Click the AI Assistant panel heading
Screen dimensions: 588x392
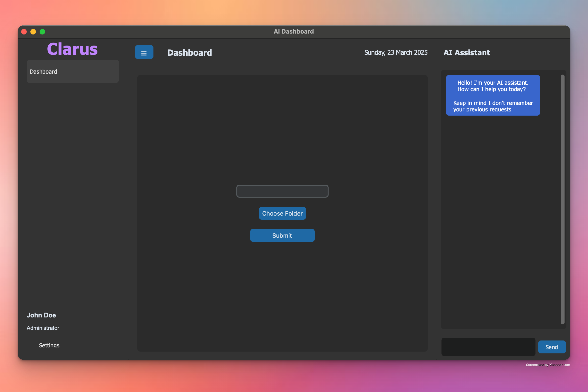click(x=467, y=52)
